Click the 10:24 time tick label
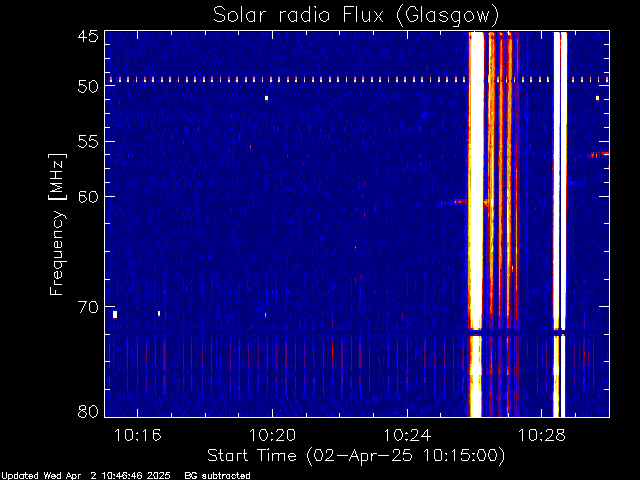This screenshot has height=480, width=640. (407, 435)
